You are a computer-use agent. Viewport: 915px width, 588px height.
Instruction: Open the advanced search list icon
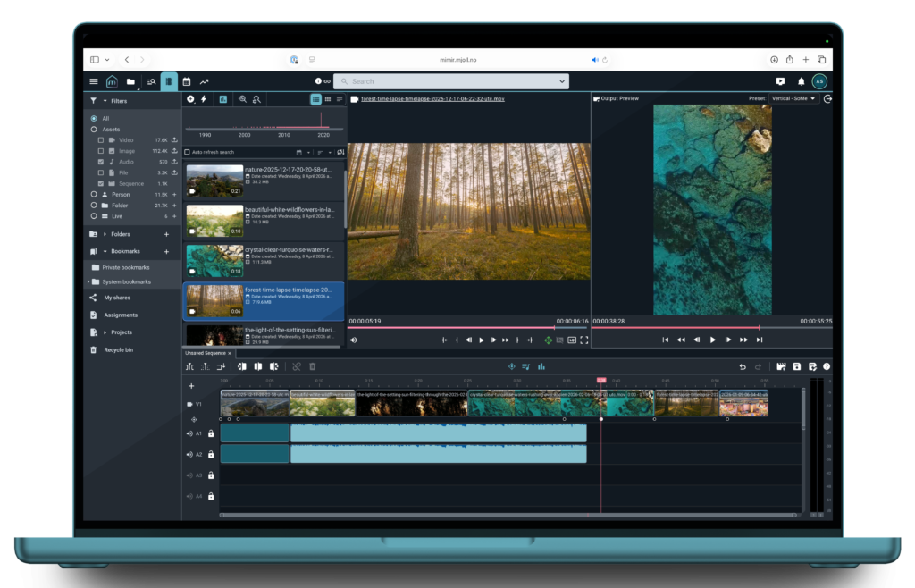(151, 81)
